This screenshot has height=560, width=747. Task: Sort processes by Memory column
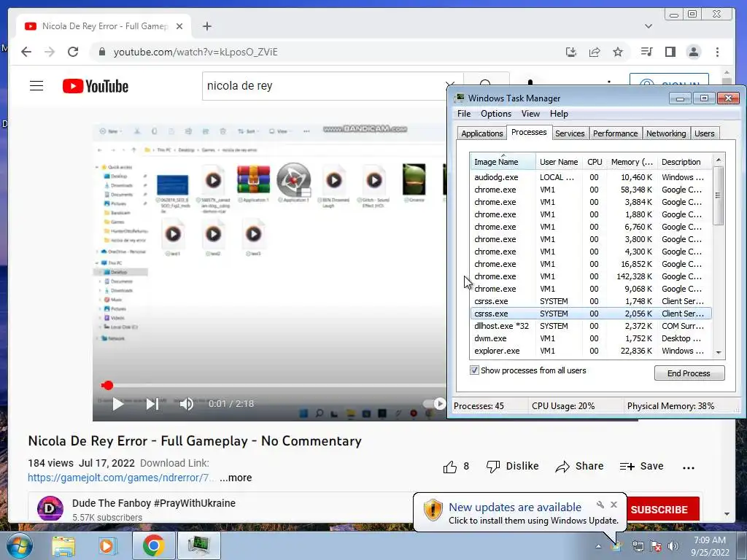tap(632, 162)
